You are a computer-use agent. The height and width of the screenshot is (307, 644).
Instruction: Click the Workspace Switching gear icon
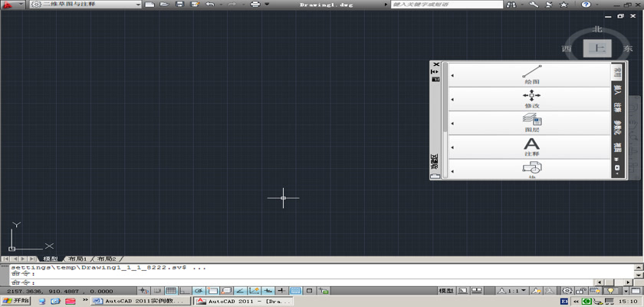tap(567, 291)
